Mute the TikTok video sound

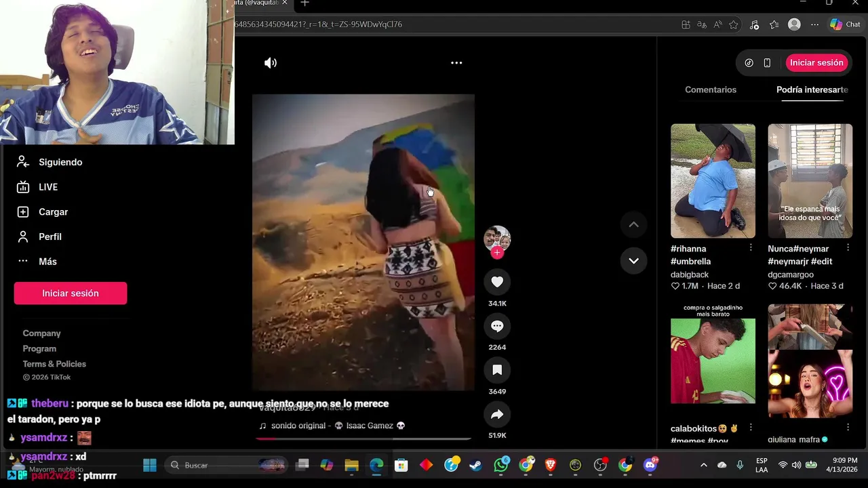271,63
